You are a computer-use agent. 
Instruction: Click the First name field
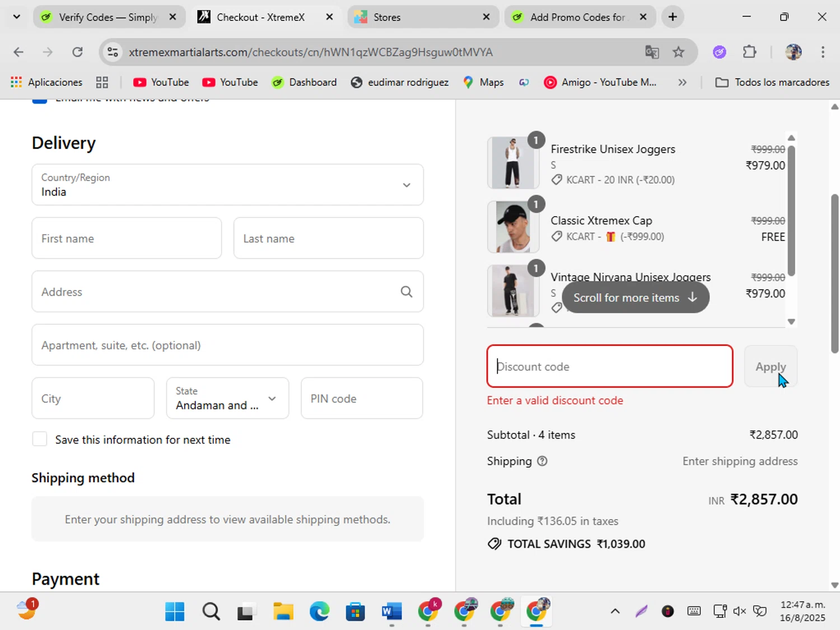coord(127,239)
